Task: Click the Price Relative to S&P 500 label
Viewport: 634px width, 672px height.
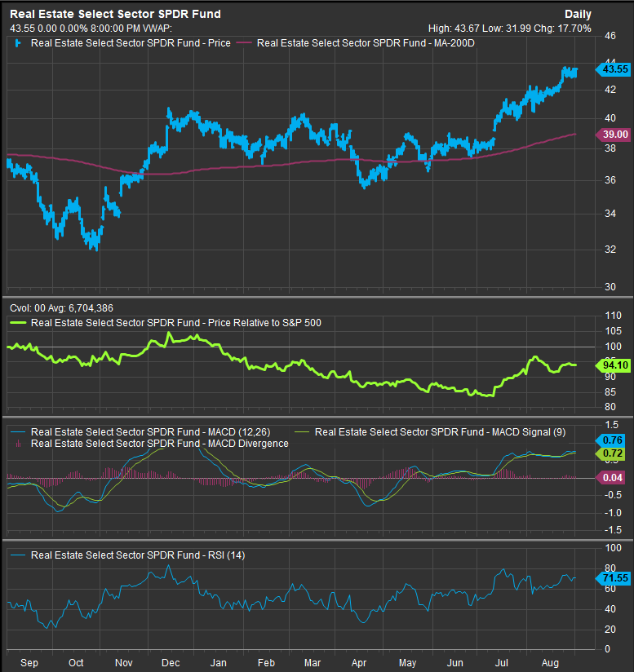Action: coord(176,323)
